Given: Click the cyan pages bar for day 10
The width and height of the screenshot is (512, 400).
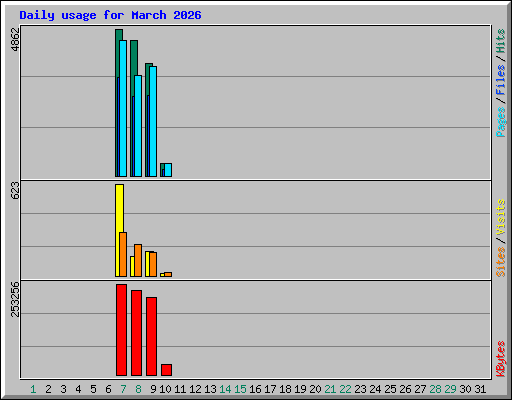Looking at the screenshot, I should [168, 170].
